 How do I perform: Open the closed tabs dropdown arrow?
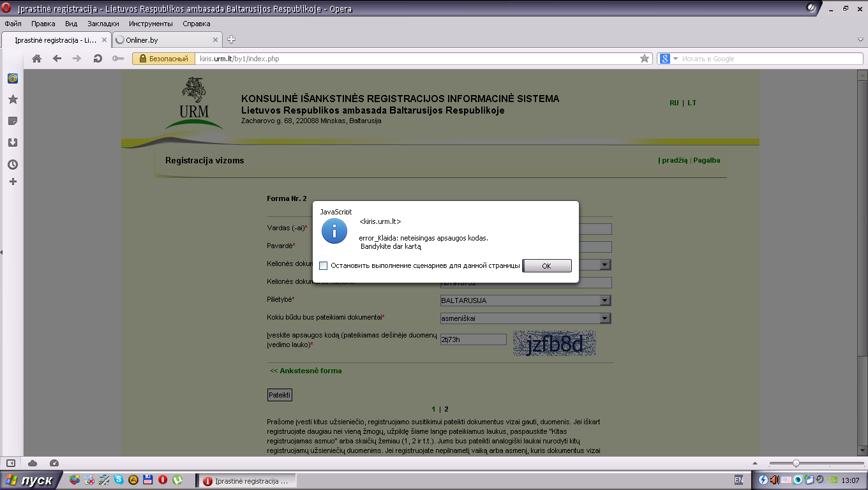pos(860,40)
